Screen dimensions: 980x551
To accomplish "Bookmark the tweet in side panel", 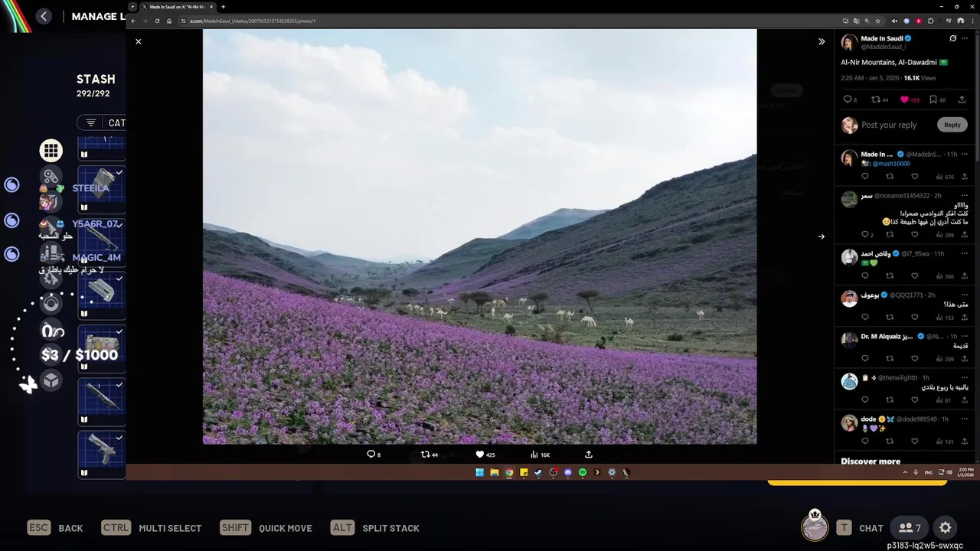I will (x=933, y=99).
